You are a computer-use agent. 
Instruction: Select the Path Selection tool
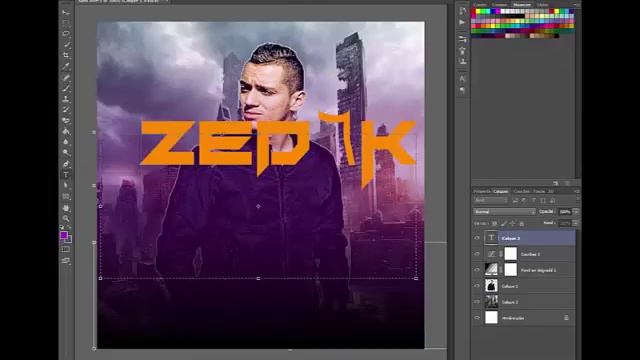[x=66, y=185]
